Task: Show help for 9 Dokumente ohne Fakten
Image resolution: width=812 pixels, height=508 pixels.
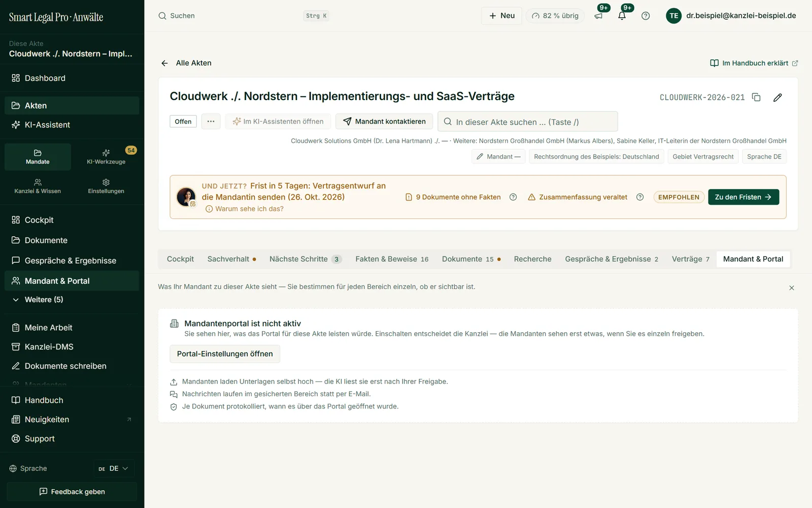Action: [x=513, y=197]
